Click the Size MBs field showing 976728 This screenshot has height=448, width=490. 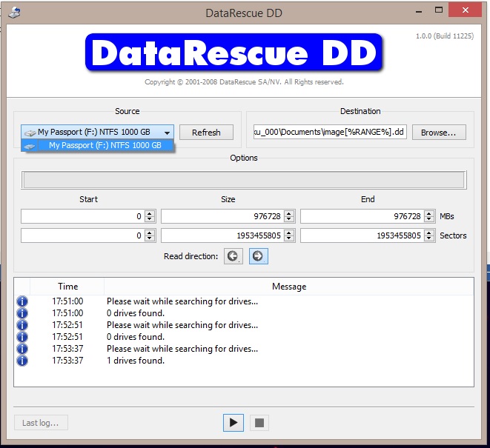(x=222, y=216)
